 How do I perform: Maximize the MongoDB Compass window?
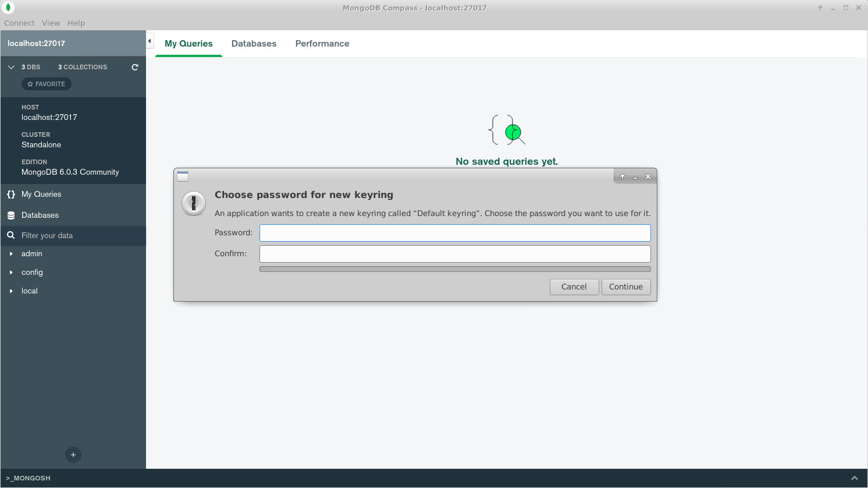coord(846,8)
